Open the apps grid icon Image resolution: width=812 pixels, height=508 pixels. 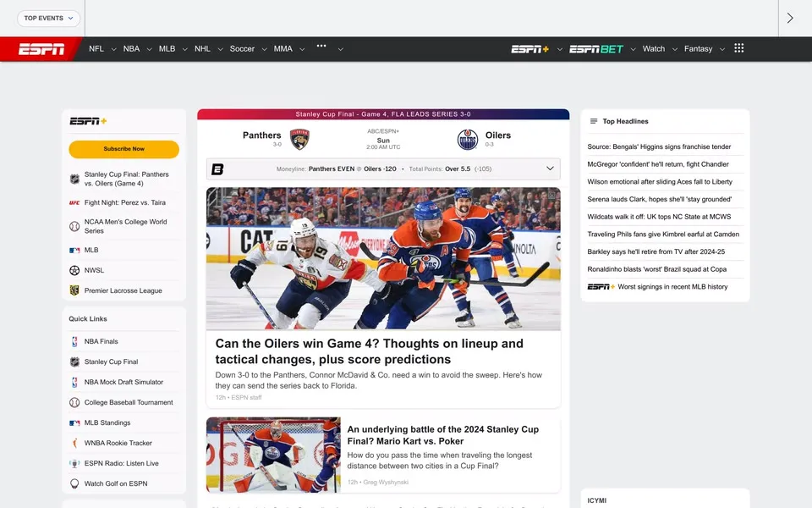[x=739, y=48]
